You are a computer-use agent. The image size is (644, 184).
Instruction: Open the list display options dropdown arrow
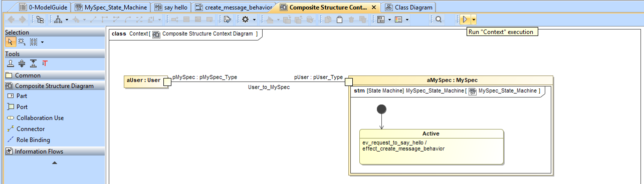pyautogui.click(x=407, y=19)
